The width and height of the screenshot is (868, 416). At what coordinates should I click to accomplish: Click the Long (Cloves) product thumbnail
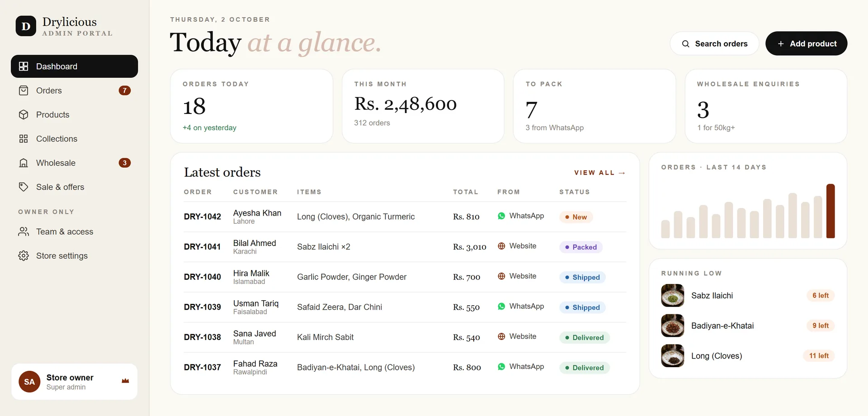click(x=672, y=356)
